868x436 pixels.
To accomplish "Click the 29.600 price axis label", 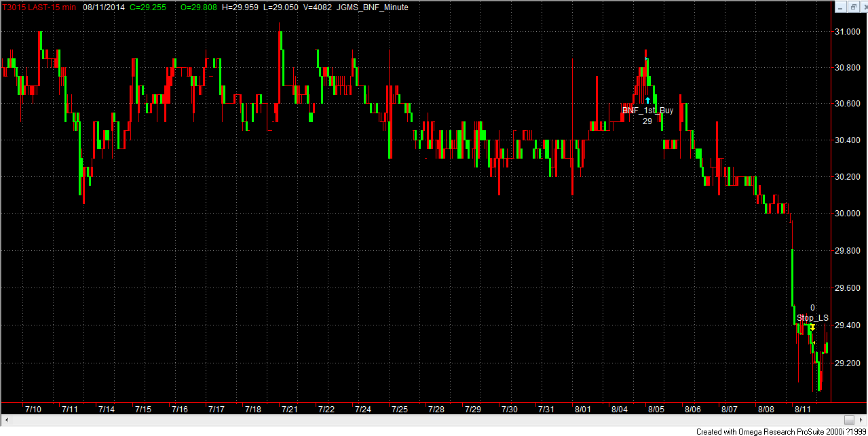I will point(848,288).
